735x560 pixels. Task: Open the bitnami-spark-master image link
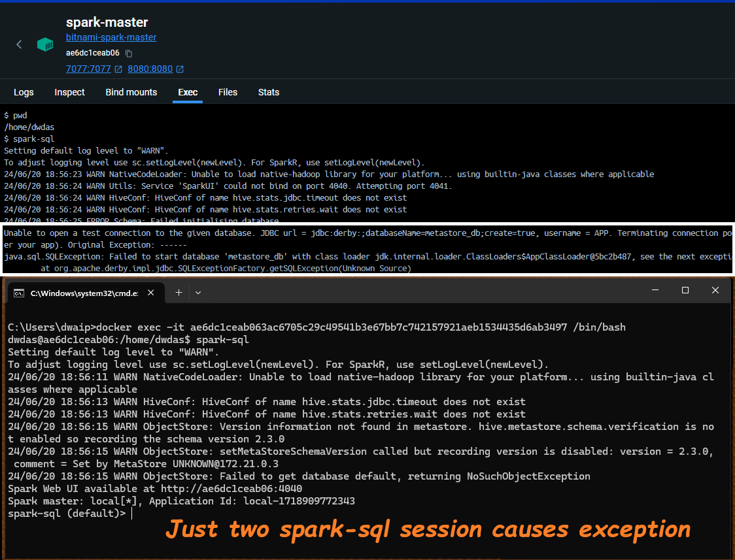click(x=111, y=37)
